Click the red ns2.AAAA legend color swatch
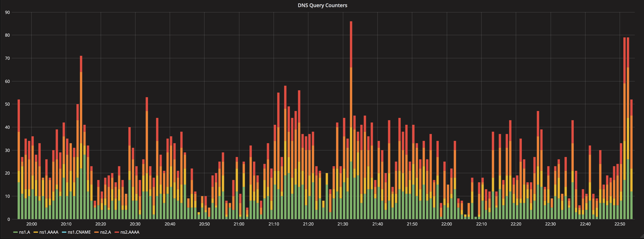This screenshot has height=239, width=644. [117, 232]
